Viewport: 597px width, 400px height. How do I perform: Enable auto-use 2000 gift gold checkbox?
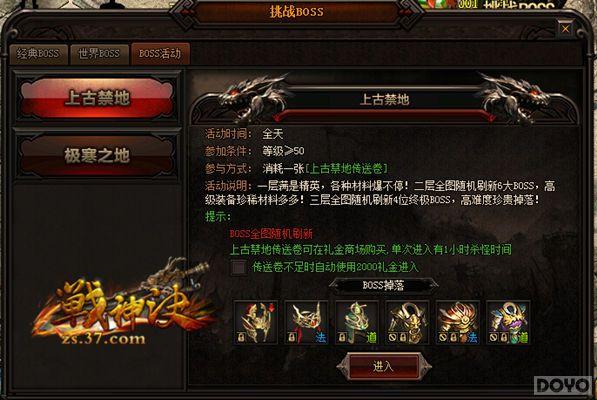point(239,267)
